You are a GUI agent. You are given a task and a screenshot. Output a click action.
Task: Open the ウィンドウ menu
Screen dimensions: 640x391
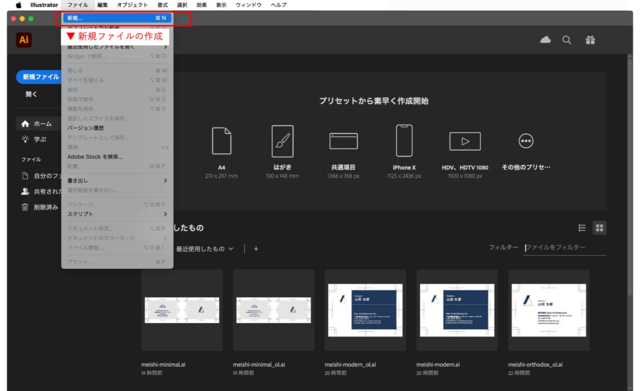pos(249,5)
